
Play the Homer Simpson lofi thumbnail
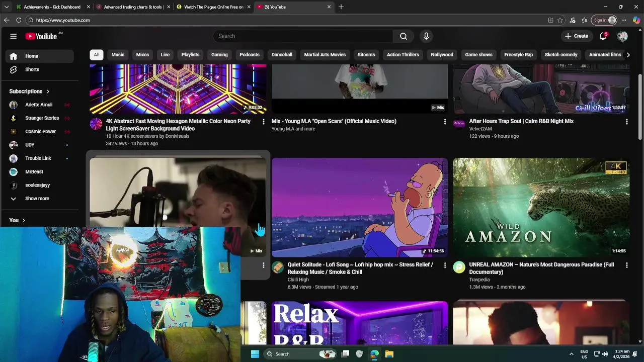[359, 208]
